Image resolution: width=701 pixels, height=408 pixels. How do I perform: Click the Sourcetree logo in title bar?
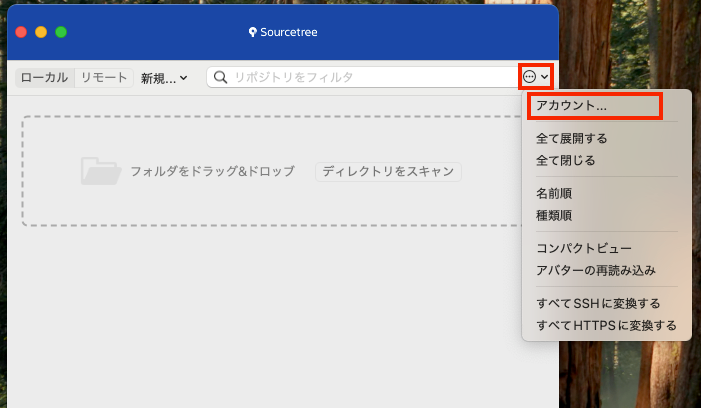[253, 32]
